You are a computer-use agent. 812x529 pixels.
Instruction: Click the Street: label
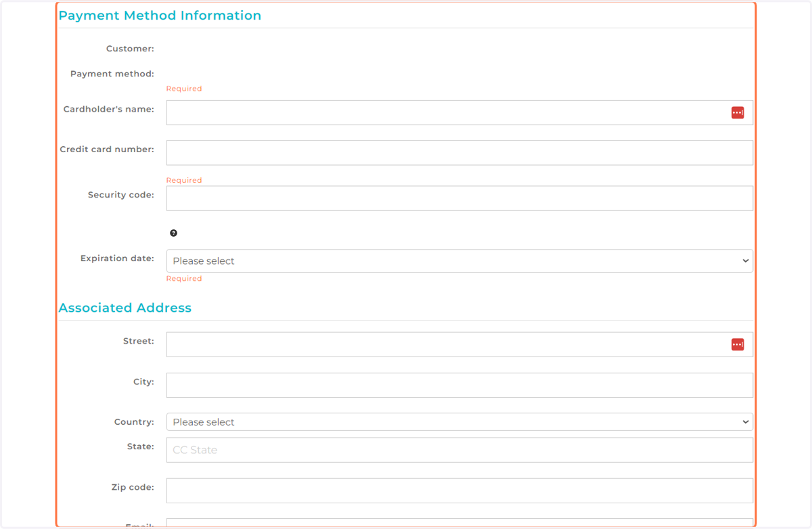[139, 341]
